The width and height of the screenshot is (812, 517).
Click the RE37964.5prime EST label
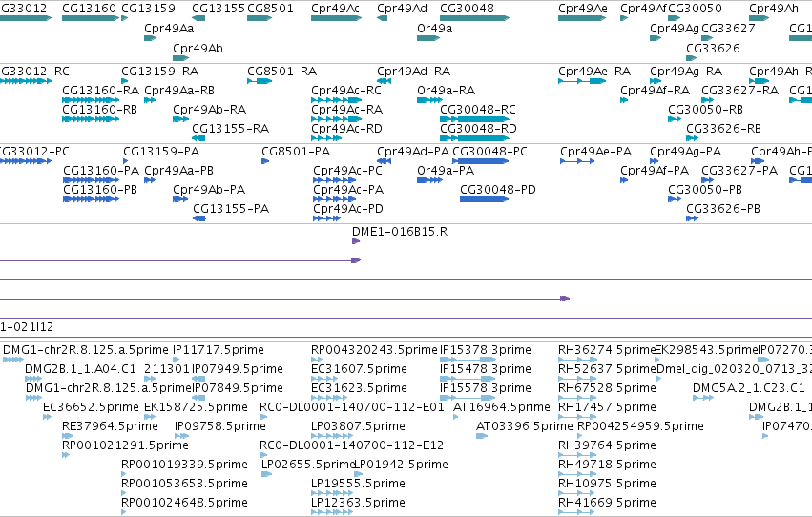110,426
